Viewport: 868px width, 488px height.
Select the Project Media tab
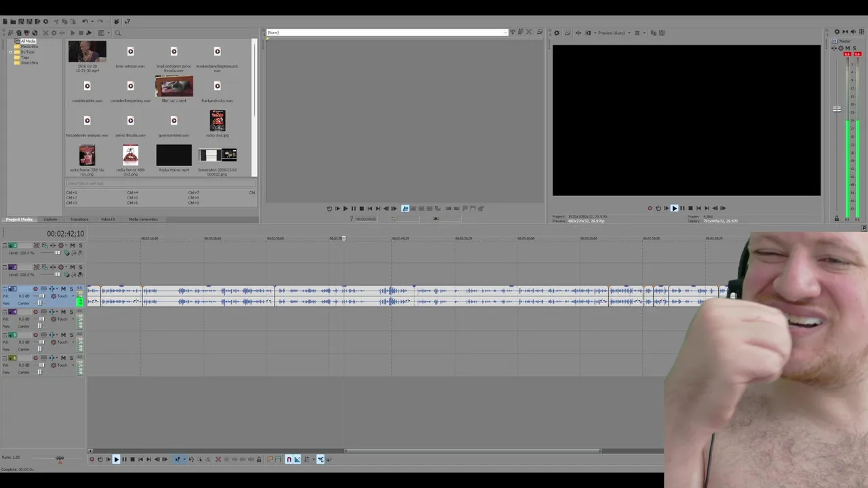coord(19,220)
